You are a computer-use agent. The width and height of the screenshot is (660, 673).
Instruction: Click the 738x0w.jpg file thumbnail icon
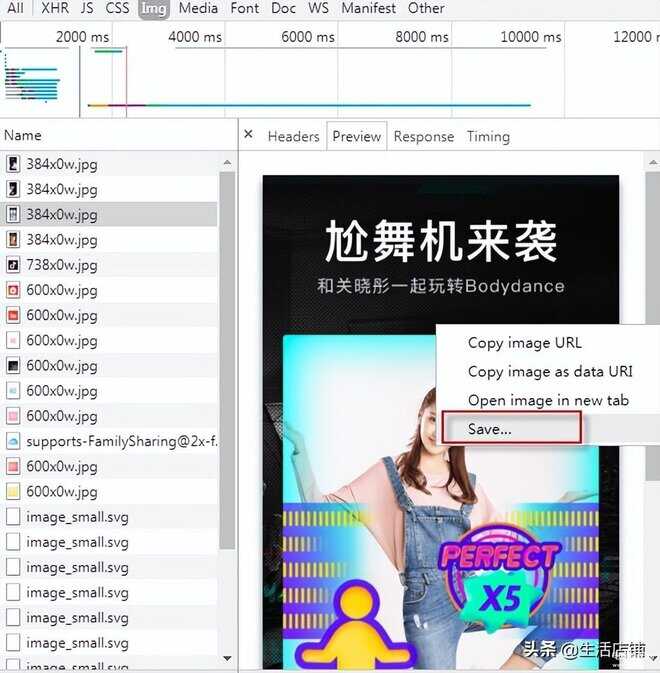coord(13,265)
